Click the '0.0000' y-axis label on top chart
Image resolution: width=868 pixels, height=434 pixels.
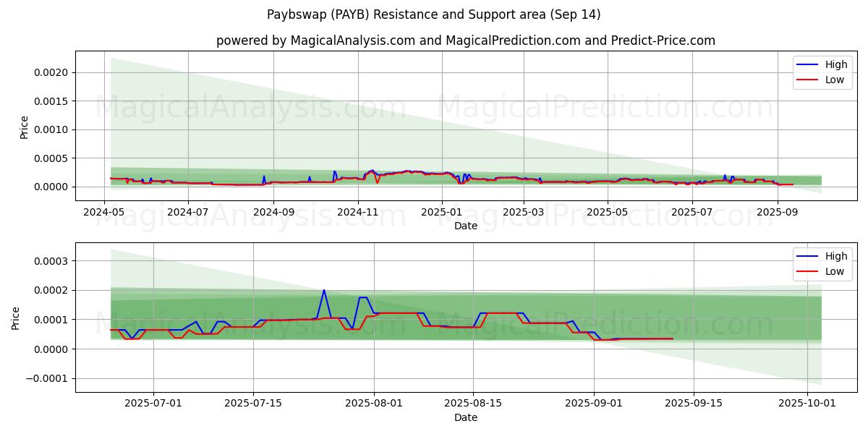coord(52,187)
